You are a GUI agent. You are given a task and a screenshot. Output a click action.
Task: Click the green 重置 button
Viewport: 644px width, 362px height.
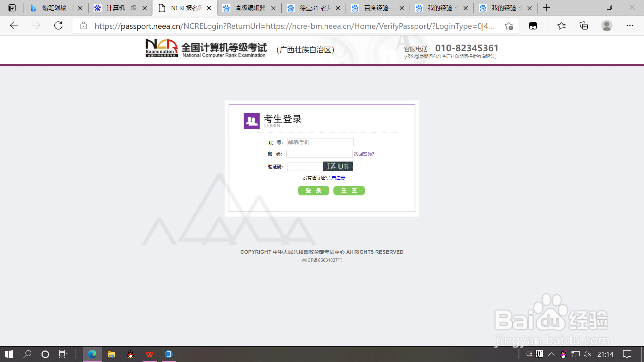[349, 191]
